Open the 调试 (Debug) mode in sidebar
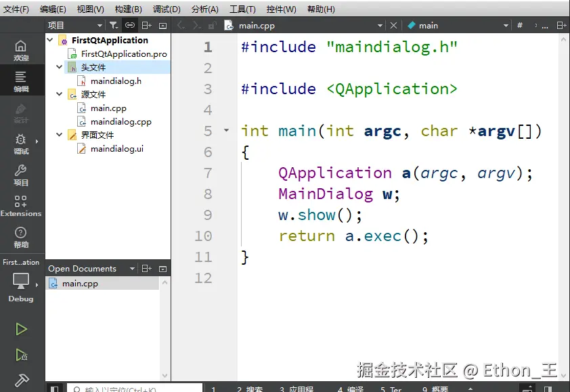The height and width of the screenshot is (392, 570). [x=21, y=144]
